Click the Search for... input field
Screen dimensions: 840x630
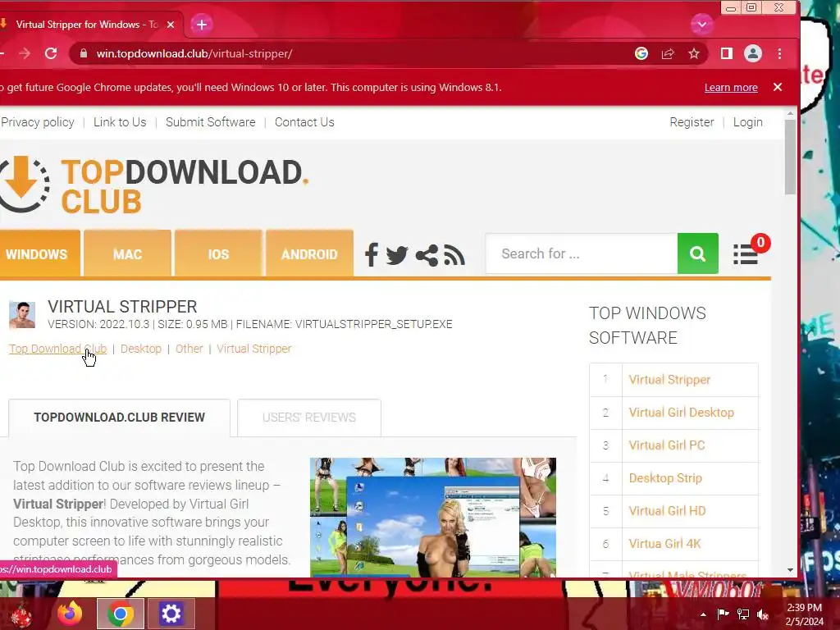582,253
